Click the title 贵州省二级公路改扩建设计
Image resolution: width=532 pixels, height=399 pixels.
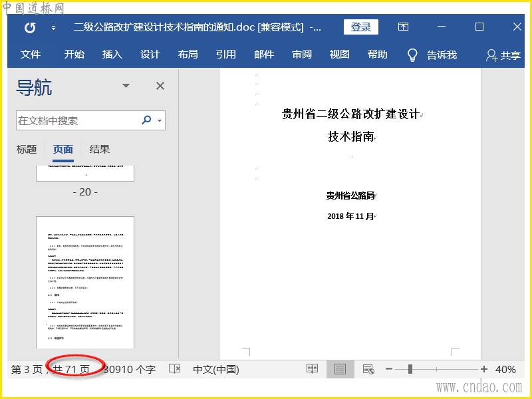[351, 114]
